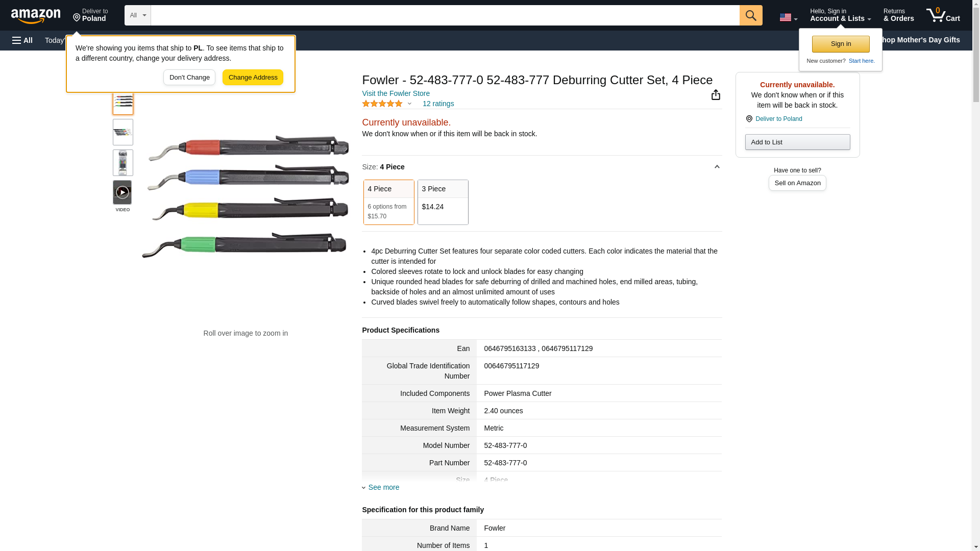980x551 pixels.
Task: Open the All hamburger menu
Action: point(22,40)
